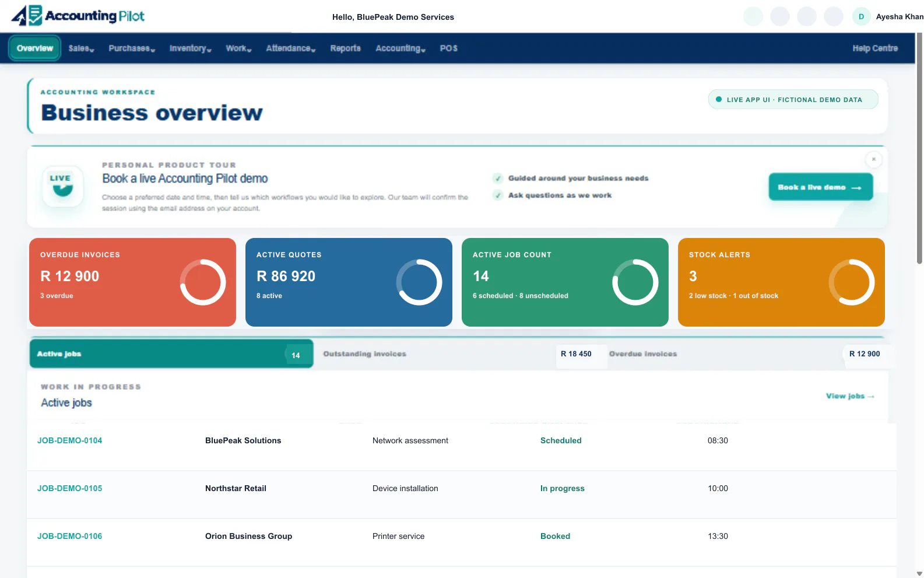Viewport: 924px width, 578px height.
Task: Click the 10:00 time cell
Action: (718, 488)
